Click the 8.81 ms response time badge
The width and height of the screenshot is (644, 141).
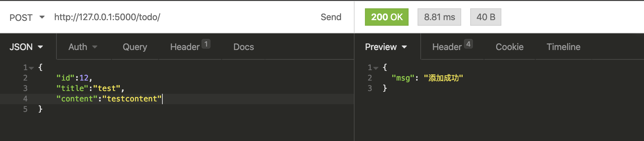[x=439, y=17]
